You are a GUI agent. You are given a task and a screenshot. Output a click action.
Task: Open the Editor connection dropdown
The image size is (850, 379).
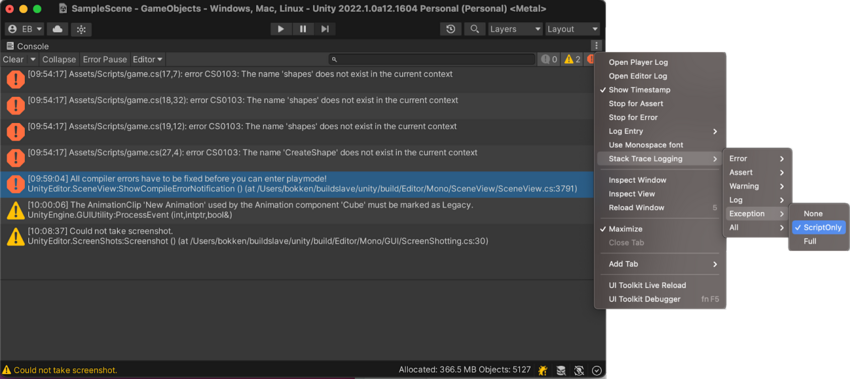coord(147,60)
